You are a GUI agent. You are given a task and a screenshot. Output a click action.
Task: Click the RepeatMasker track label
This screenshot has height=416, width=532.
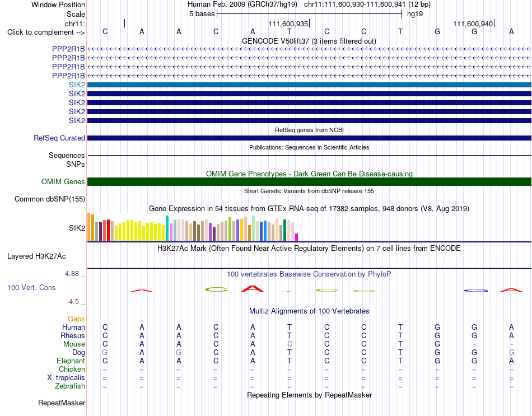coord(62,403)
